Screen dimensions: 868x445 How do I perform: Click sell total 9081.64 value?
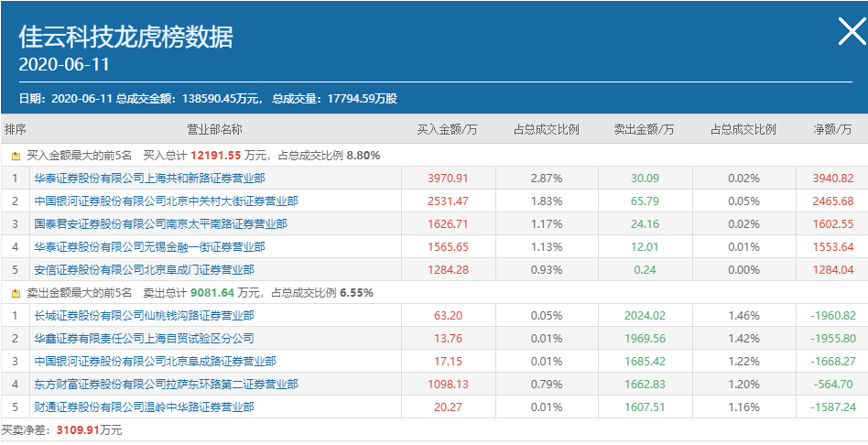(x=212, y=293)
